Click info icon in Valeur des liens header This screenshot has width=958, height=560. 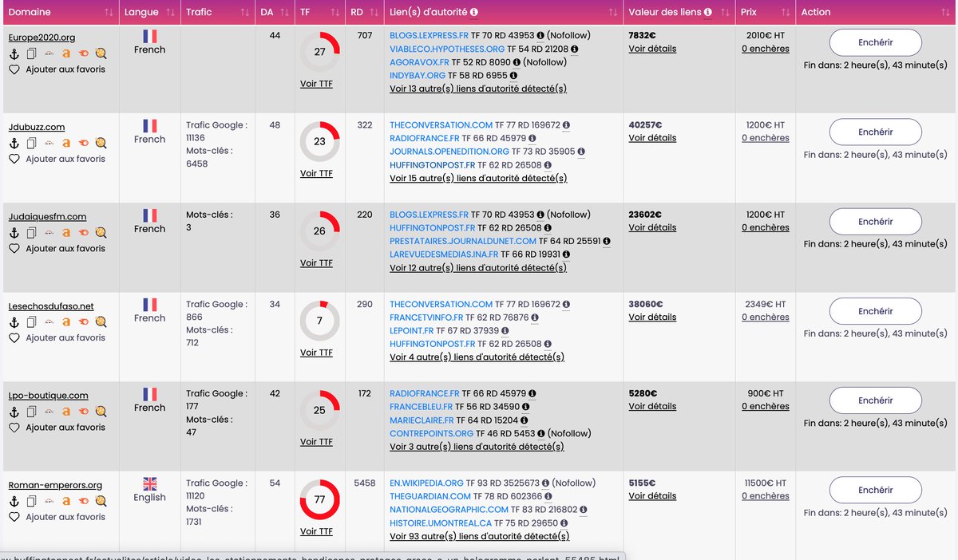coord(707,12)
